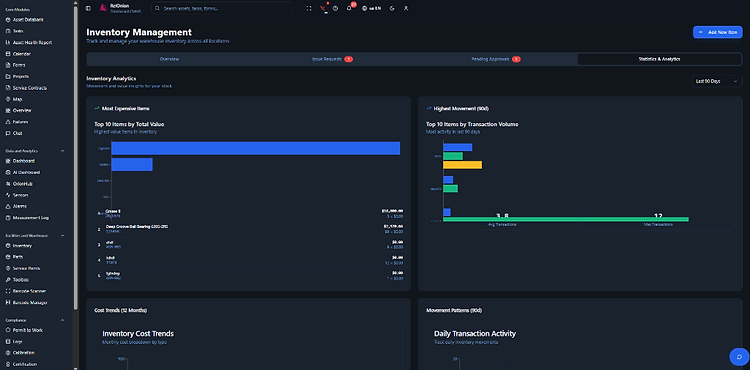Click the clock icon in top bar
The image size is (750, 370).
click(x=335, y=8)
